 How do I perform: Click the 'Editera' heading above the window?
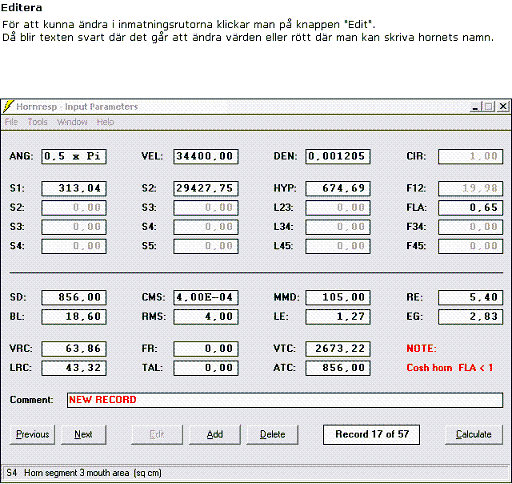[22, 8]
